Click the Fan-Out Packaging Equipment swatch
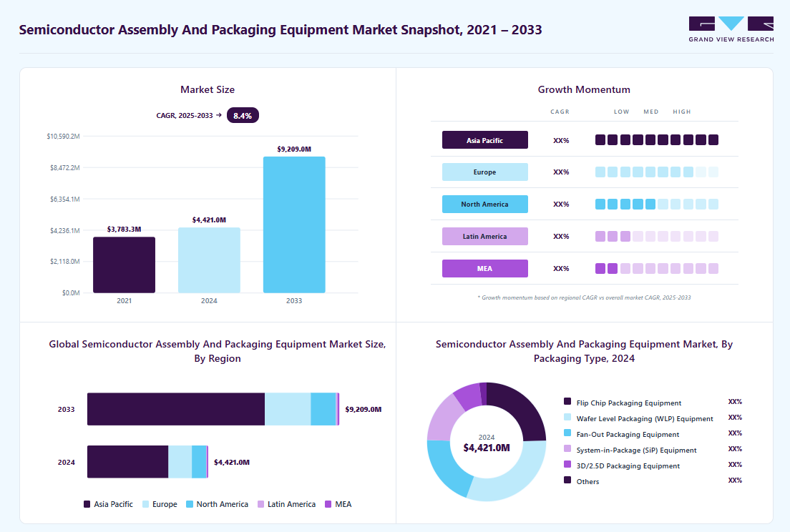Screen dimensions: 790x532 pyautogui.click(x=567, y=433)
